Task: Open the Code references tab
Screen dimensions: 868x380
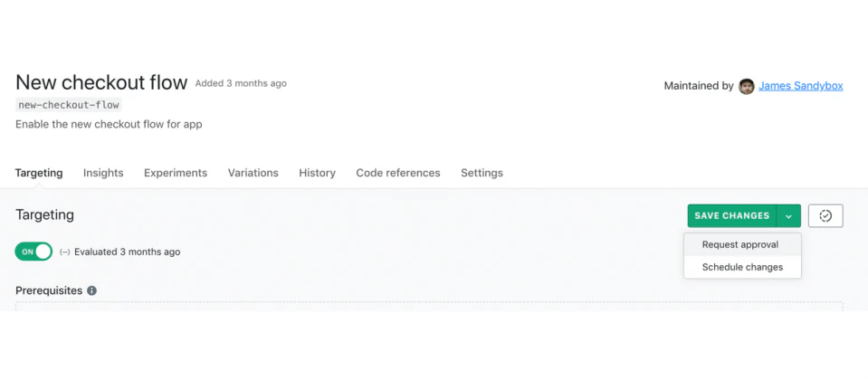Action: (398, 173)
